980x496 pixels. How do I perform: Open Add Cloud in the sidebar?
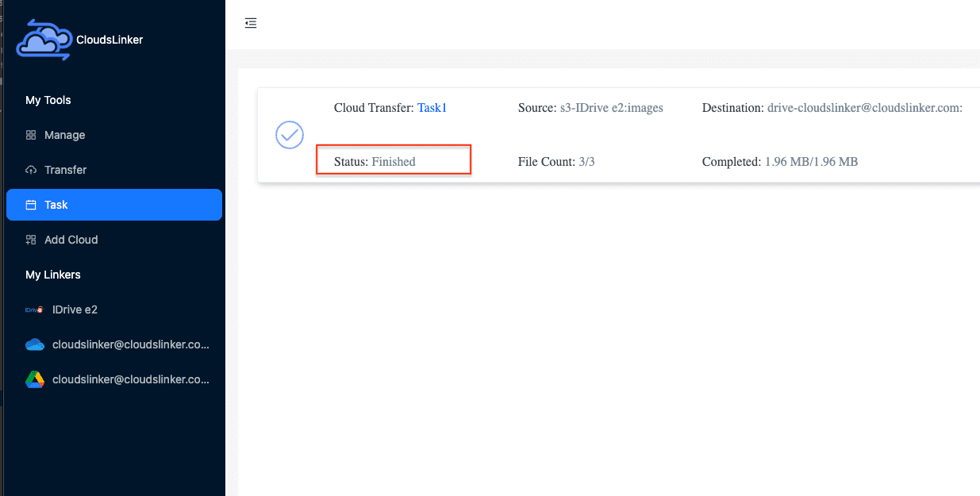(114, 240)
